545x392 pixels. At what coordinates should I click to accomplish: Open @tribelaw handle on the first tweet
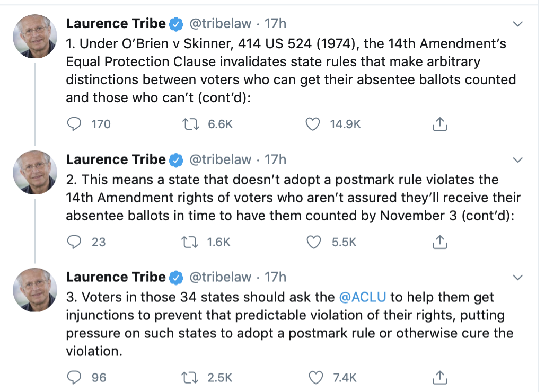pos(220,23)
